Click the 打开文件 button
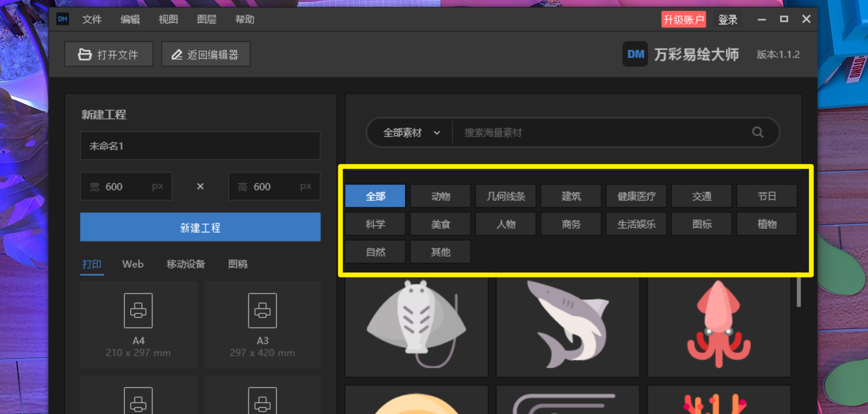The width and height of the screenshot is (868, 414). tap(109, 54)
